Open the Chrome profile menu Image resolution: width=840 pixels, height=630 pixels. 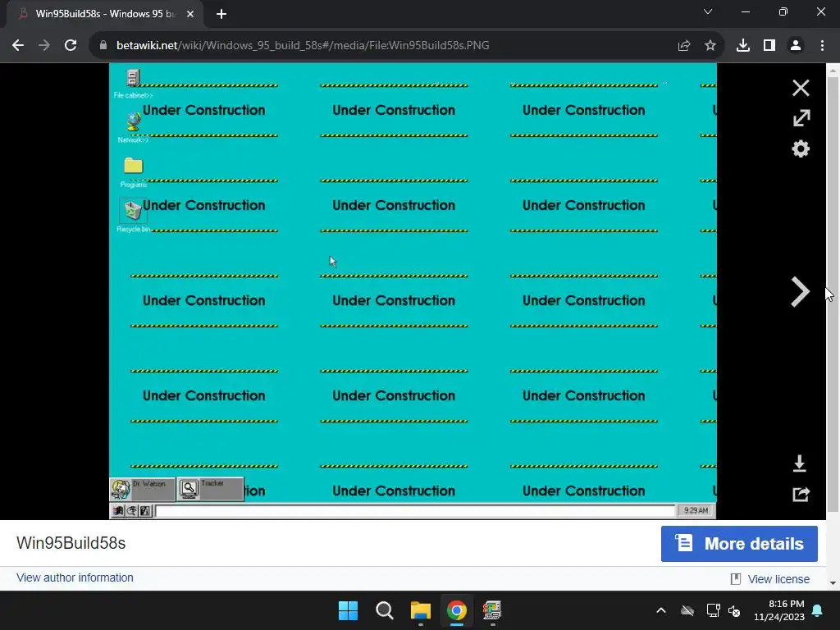click(x=796, y=46)
